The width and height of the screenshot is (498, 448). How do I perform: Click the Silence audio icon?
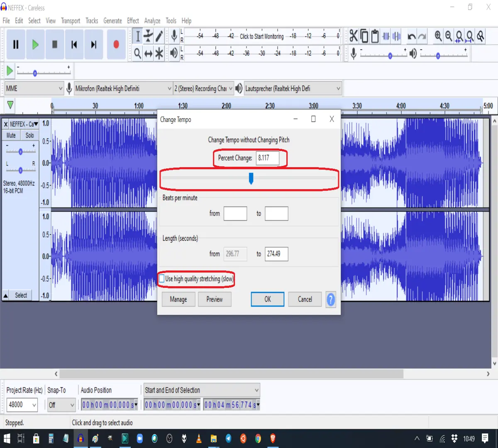397,36
